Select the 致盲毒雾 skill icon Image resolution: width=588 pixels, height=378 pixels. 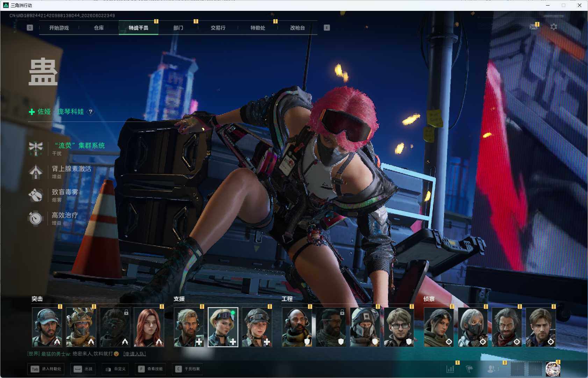pyautogui.click(x=36, y=195)
